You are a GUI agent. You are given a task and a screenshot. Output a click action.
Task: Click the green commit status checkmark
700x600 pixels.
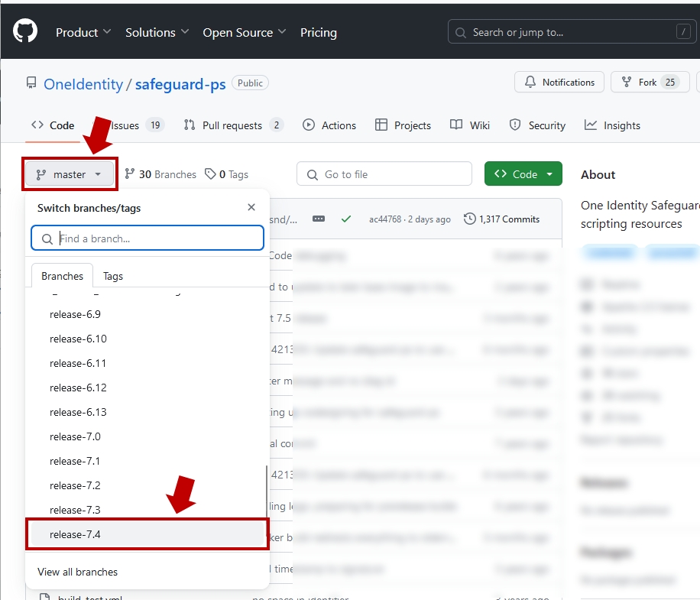pyautogui.click(x=346, y=219)
